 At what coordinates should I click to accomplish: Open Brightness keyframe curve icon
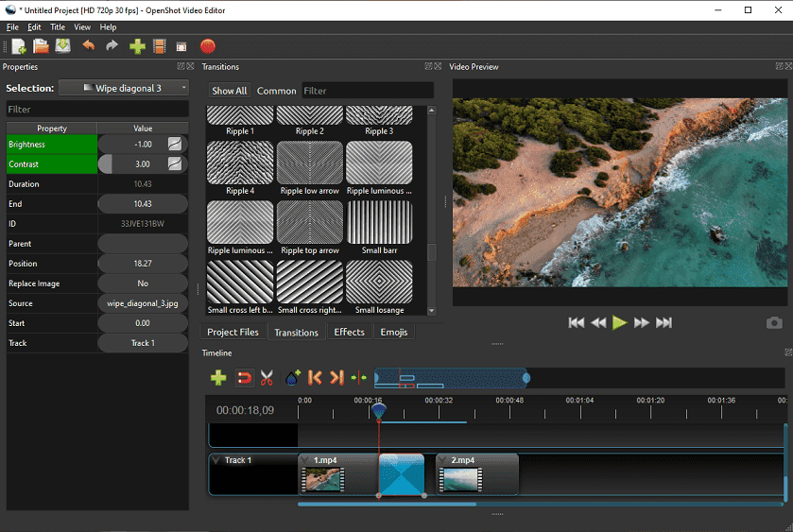point(175,145)
